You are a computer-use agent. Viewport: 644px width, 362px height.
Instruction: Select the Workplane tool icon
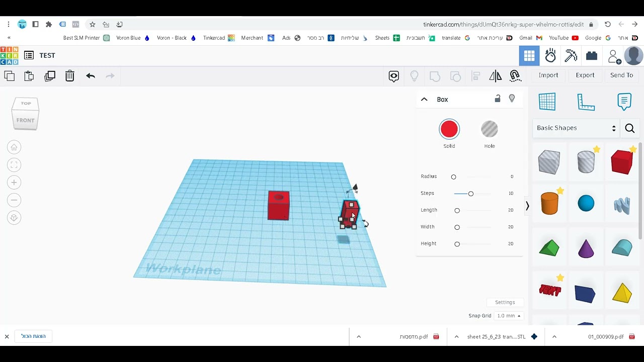pos(547,102)
